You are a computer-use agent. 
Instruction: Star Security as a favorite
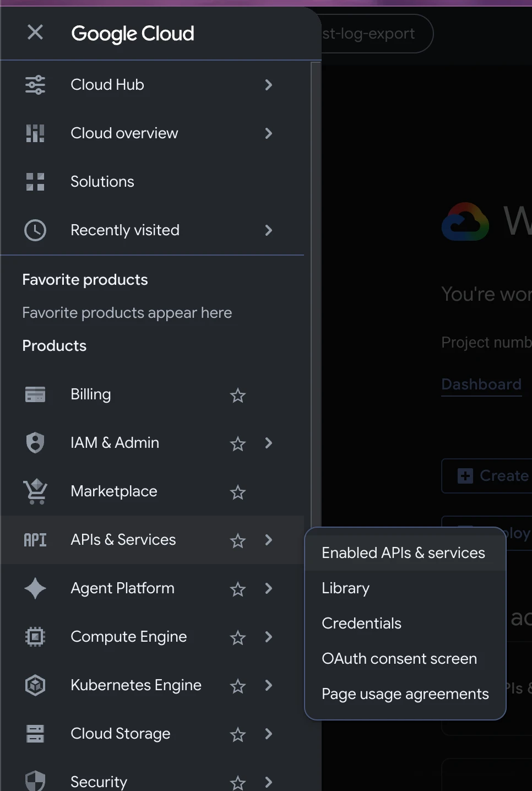[238, 783]
